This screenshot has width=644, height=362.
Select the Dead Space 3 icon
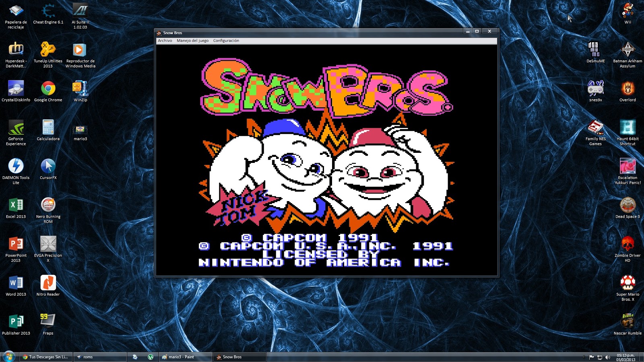(628, 208)
